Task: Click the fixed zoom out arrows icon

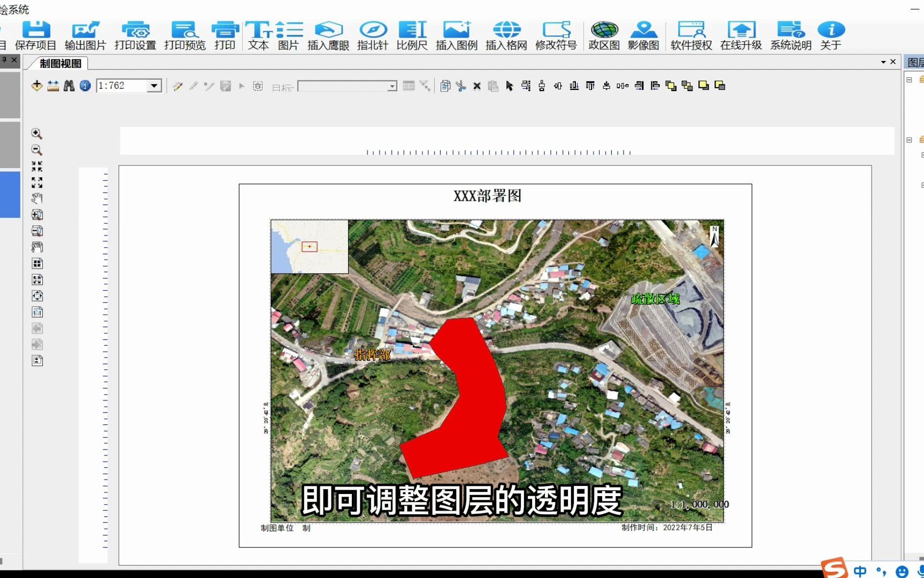Action: coord(37,182)
